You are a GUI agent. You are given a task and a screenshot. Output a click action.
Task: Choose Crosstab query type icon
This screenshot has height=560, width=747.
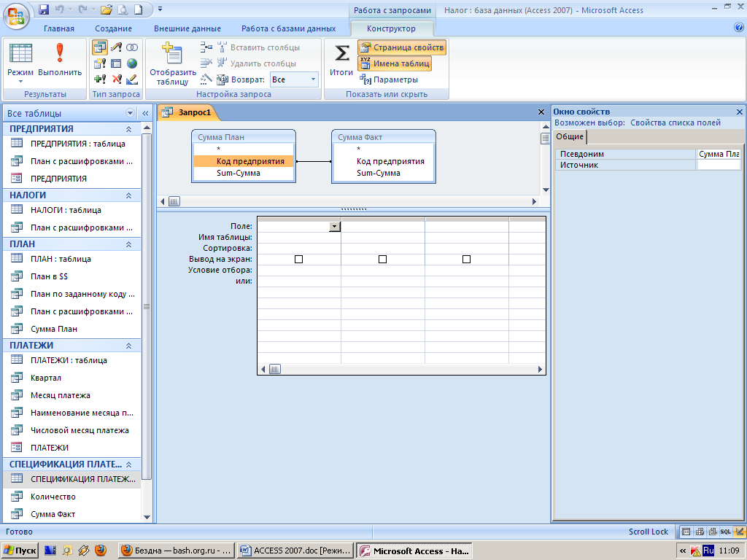tap(116, 63)
